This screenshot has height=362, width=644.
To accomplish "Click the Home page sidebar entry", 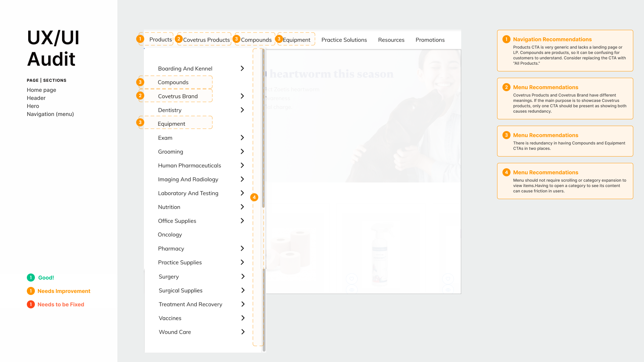I will (x=41, y=90).
